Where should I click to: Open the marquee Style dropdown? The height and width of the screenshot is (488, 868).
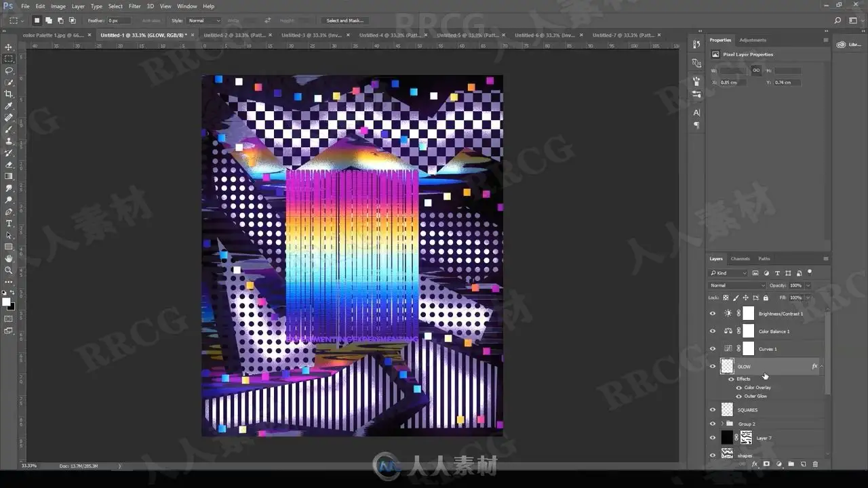click(x=204, y=20)
